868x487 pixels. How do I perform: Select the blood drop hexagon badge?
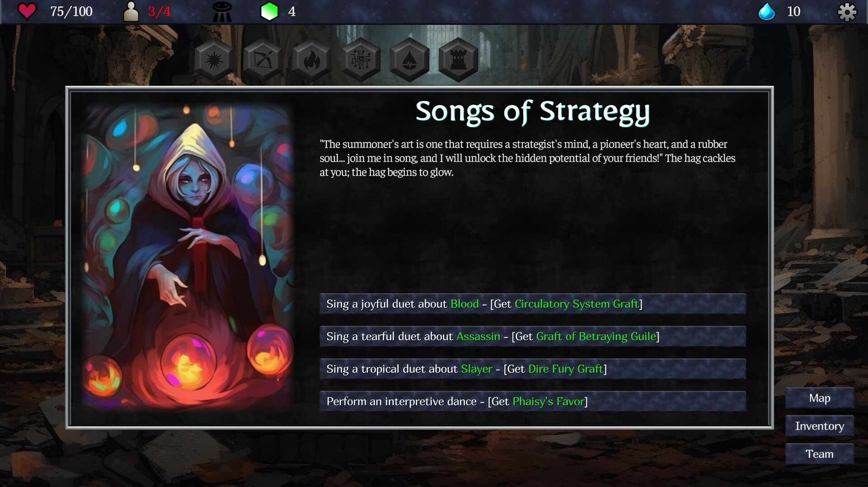(409, 60)
